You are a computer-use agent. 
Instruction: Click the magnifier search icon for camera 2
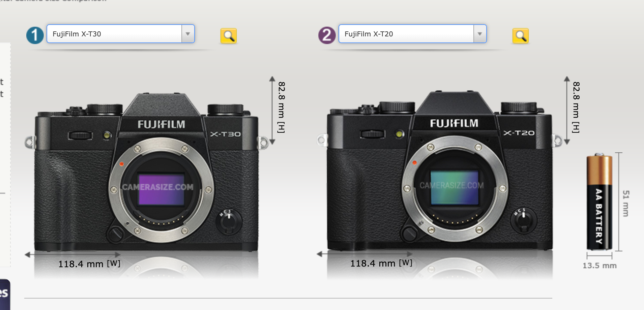pos(521,36)
